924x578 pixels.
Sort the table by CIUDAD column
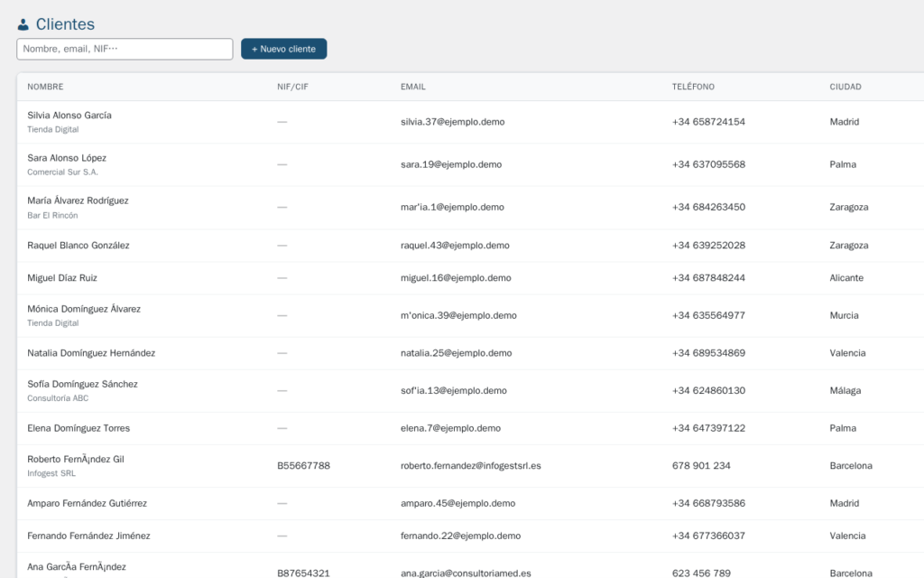[x=845, y=87]
